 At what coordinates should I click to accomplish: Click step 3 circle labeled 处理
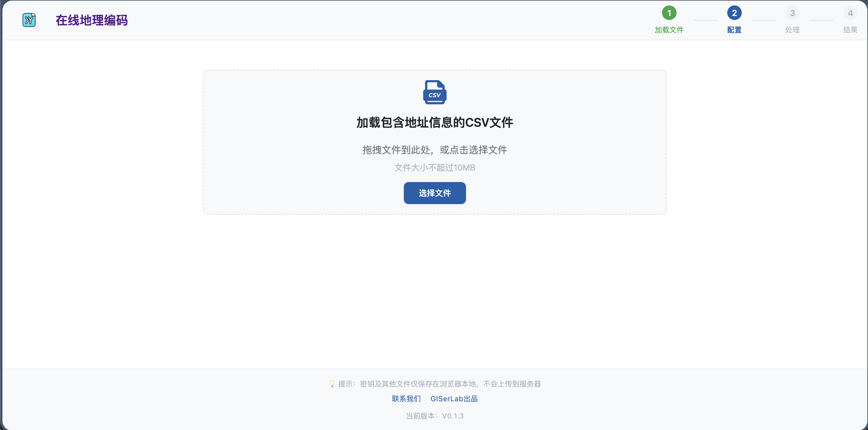[x=792, y=13]
